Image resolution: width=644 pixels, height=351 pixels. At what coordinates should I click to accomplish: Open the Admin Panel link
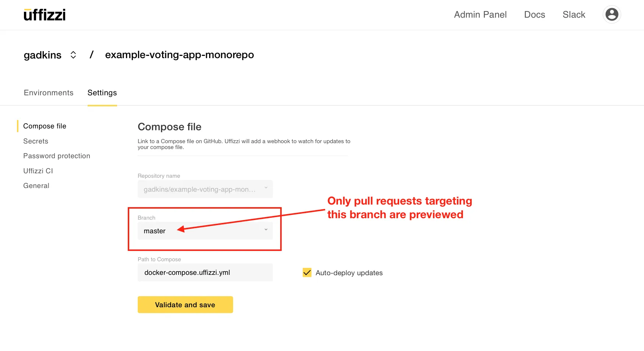480,15
